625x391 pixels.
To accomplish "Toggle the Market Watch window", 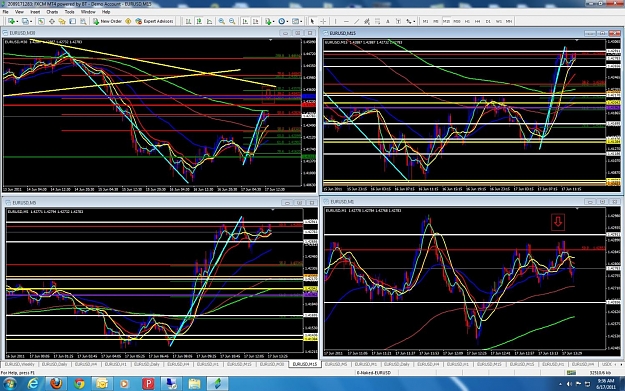I will [x=41, y=21].
